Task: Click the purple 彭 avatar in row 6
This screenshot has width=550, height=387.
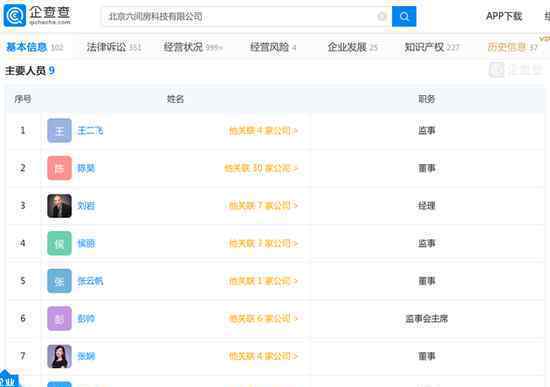Action: [x=59, y=319]
